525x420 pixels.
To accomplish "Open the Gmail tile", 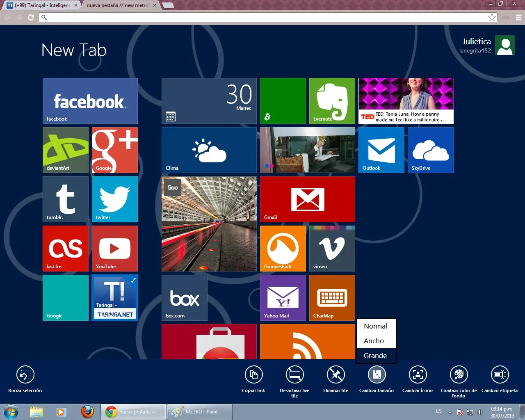I will pyautogui.click(x=308, y=199).
